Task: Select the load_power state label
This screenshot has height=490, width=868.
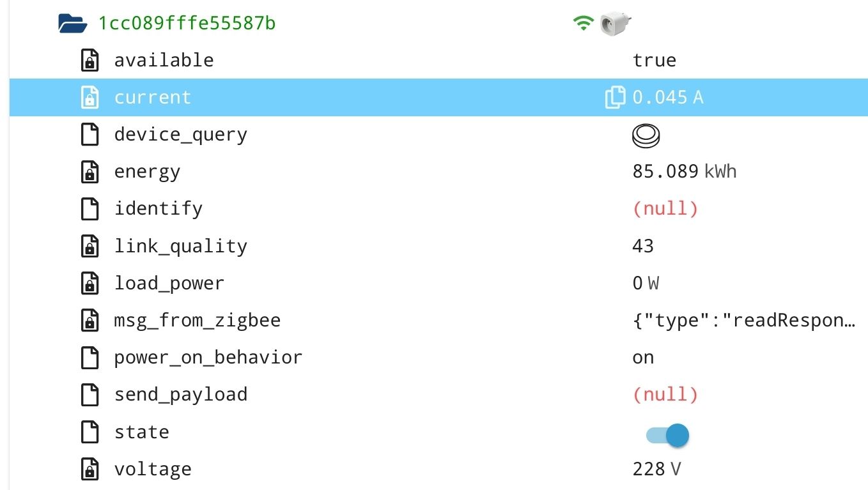Action: (169, 284)
